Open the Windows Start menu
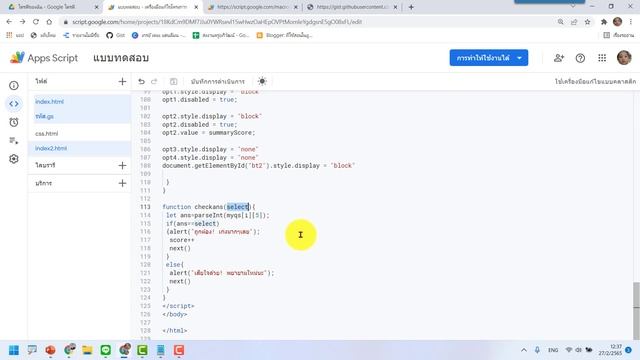The height and width of the screenshot is (360, 640). click(x=14, y=350)
